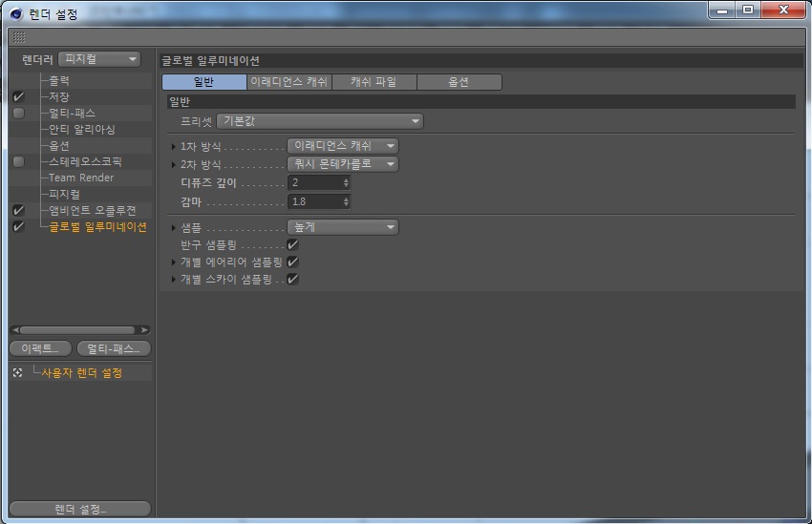Click the left panel horizontal scrollbar
The height and width of the screenshot is (524, 812).
coord(79,330)
